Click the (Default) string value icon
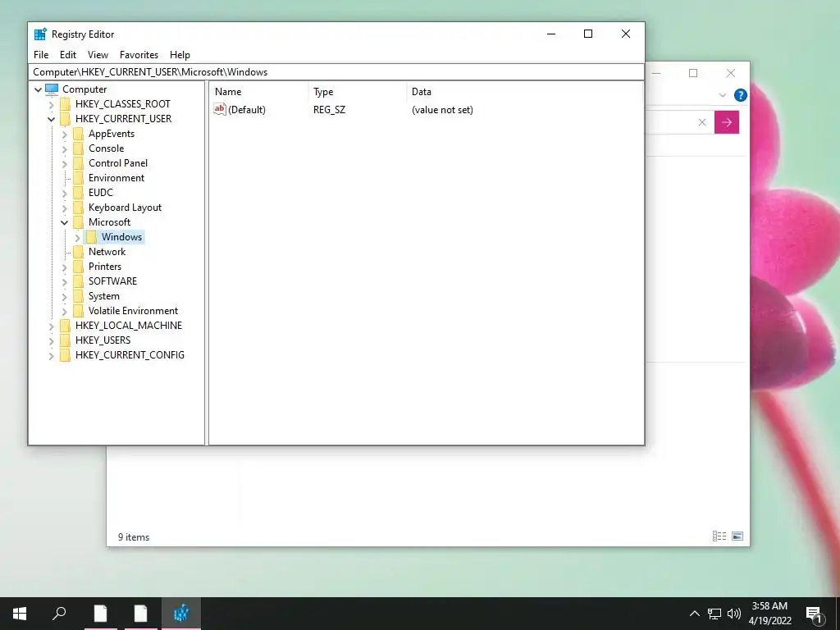 tap(220, 109)
